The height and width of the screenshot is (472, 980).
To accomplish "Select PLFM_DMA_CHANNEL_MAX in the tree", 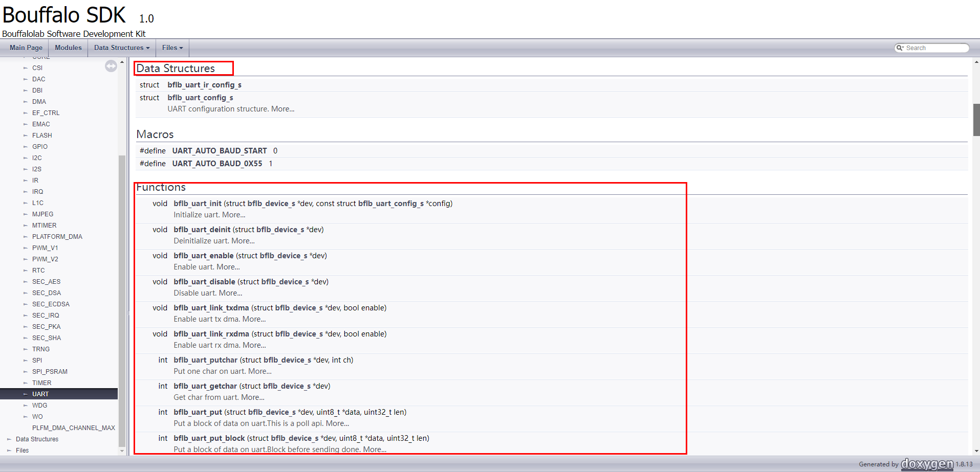I will pyautogui.click(x=74, y=428).
